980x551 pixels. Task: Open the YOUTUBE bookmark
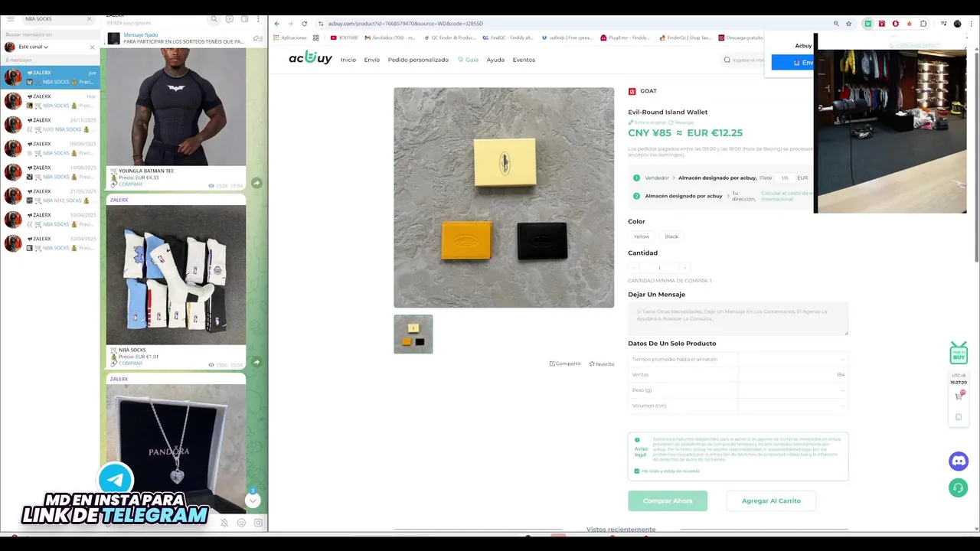point(344,37)
